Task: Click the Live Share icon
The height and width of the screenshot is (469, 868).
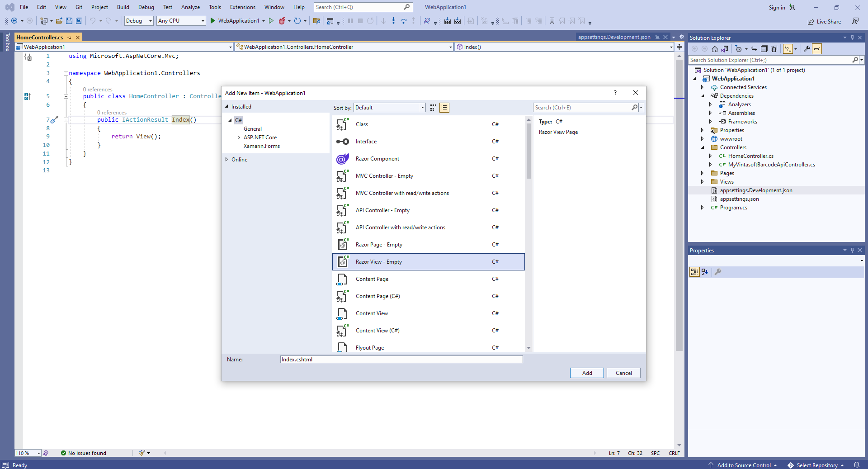Action: point(811,22)
